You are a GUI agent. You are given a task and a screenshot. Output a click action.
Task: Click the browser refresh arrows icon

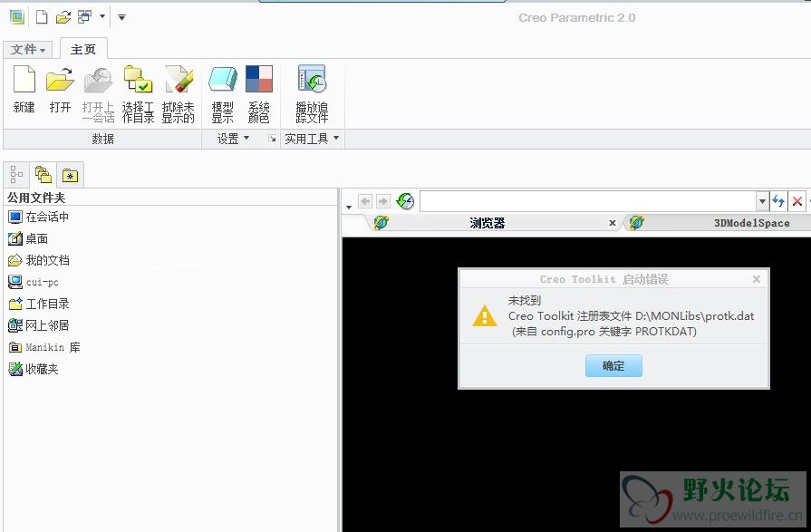[x=778, y=201]
